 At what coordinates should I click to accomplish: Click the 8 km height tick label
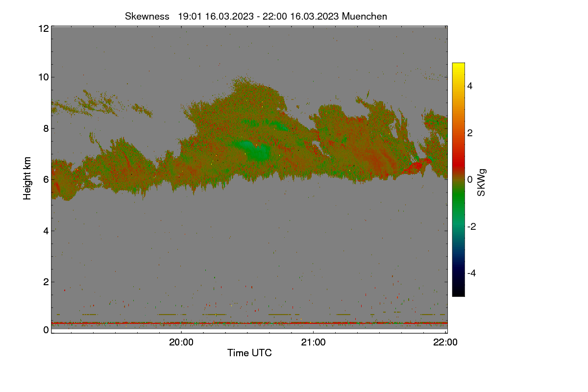[x=46, y=128]
